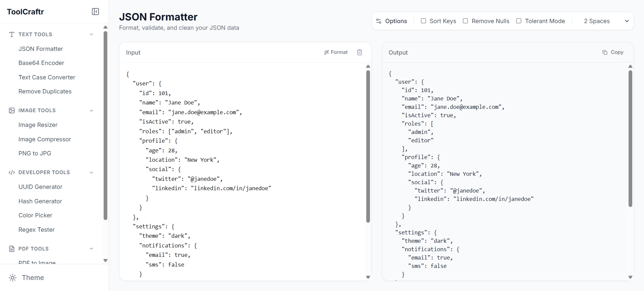Click "isActive": true in Output panel

[429, 115]
